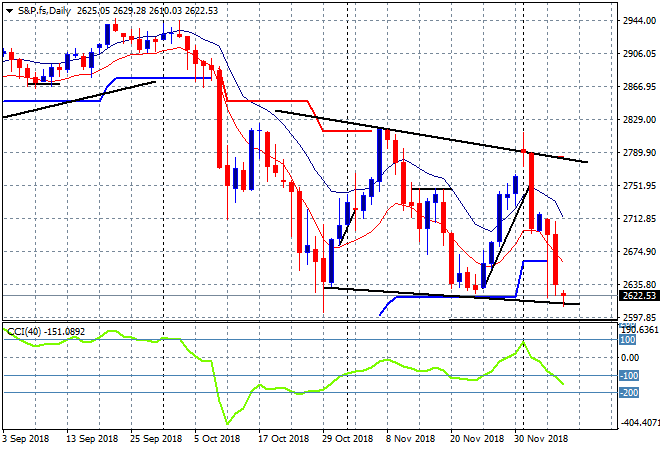
Task: Click price scale label 2712.85
Action: (639, 218)
